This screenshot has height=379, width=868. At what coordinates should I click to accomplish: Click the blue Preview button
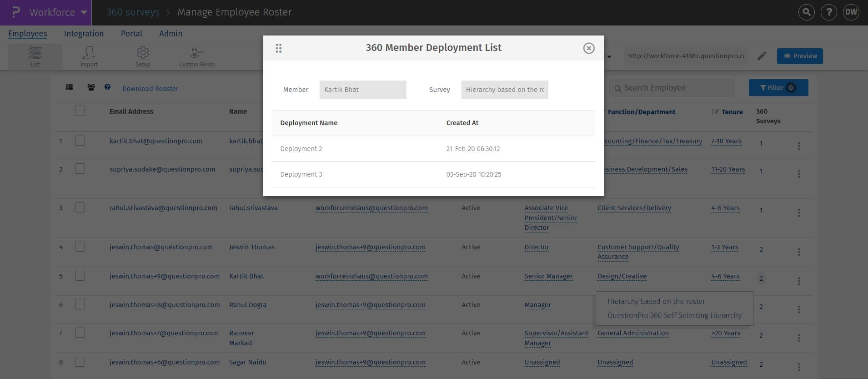click(800, 56)
